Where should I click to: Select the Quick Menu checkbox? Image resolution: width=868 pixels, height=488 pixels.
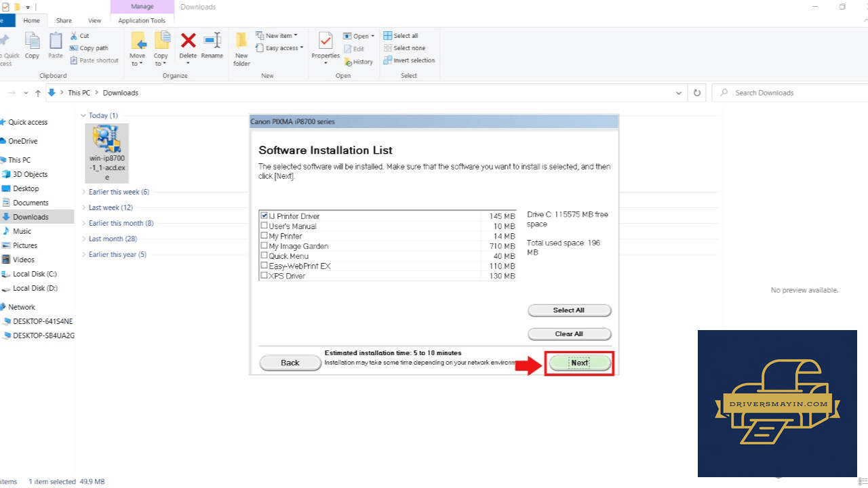point(264,256)
